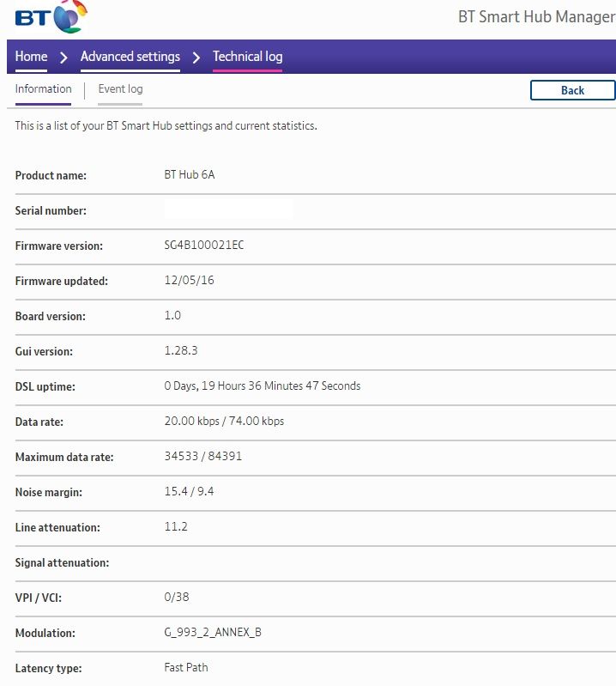
Task: Select product name value BT Hub 6A
Action: coord(190,174)
